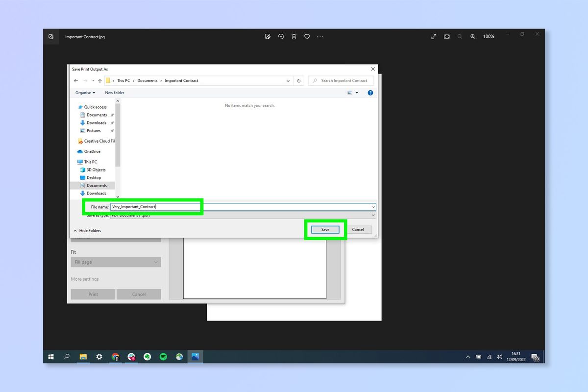Open the Save as type dropdown

373,215
